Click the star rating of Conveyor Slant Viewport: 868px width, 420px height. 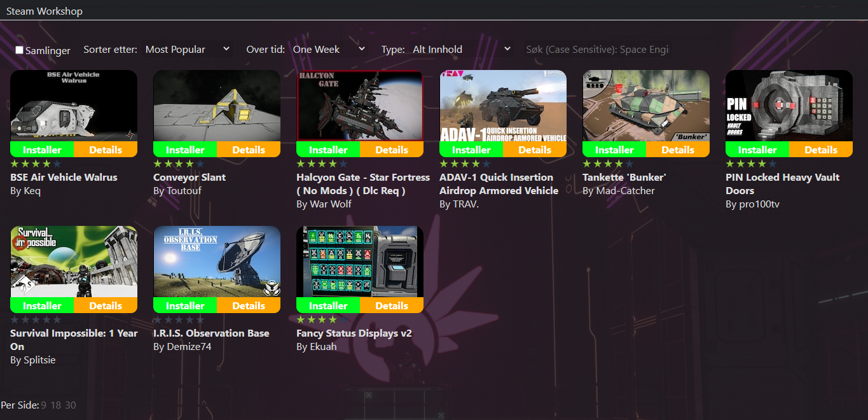pos(179,164)
